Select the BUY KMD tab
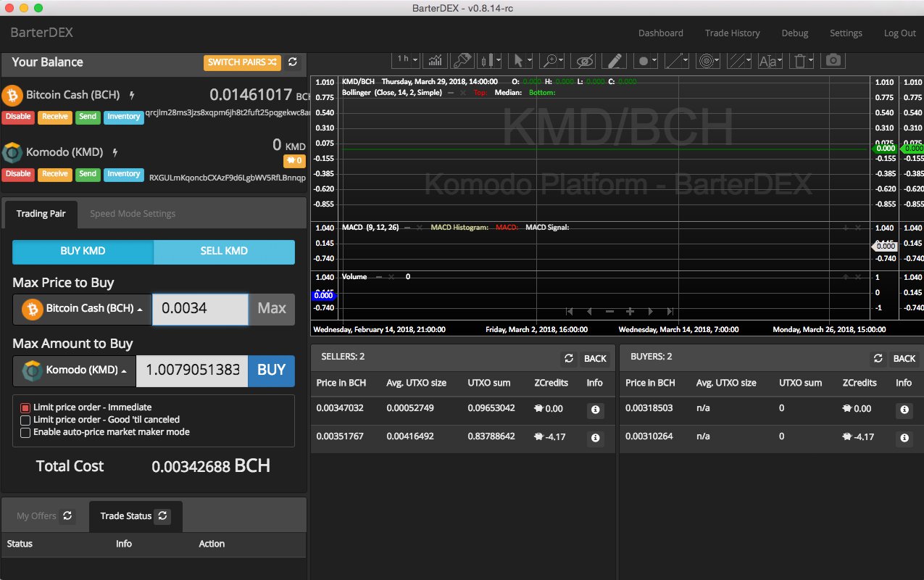This screenshot has height=580, width=924. click(83, 251)
